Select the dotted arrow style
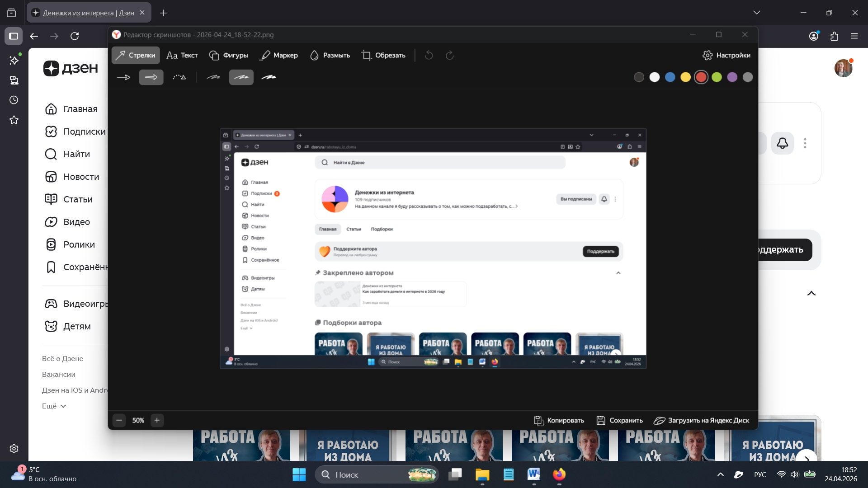Image resolution: width=868 pixels, height=488 pixels. [179, 77]
